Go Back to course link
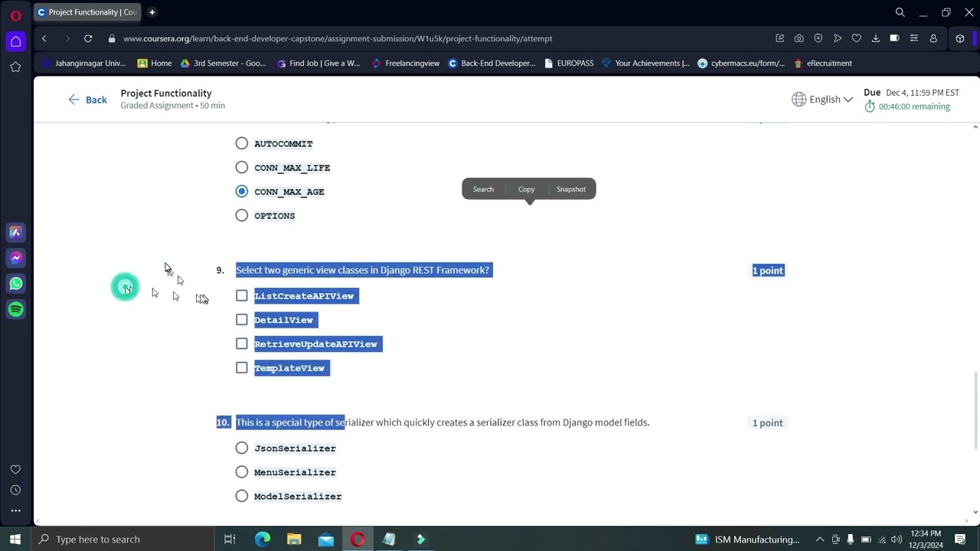This screenshot has height=551, width=980. [87, 99]
